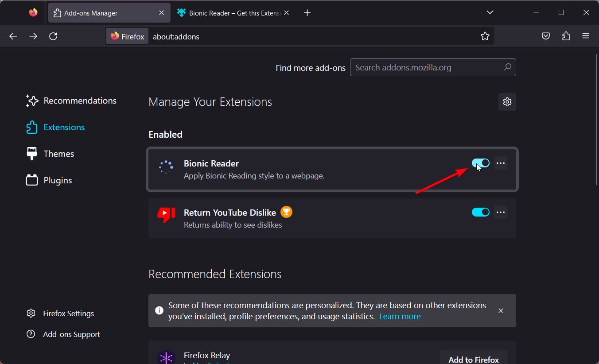Open the Pocket save icon

[x=546, y=36]
